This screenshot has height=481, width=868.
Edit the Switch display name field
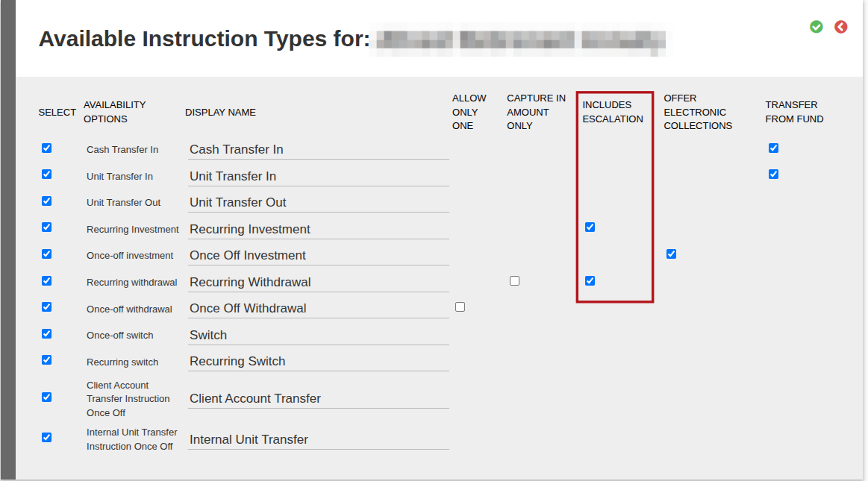click(318, 335)
